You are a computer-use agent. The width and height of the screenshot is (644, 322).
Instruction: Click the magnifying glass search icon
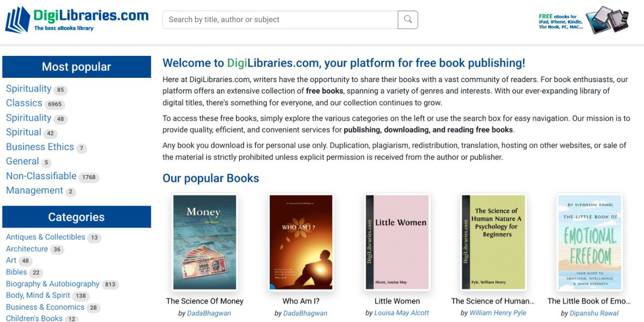point(408,19)
